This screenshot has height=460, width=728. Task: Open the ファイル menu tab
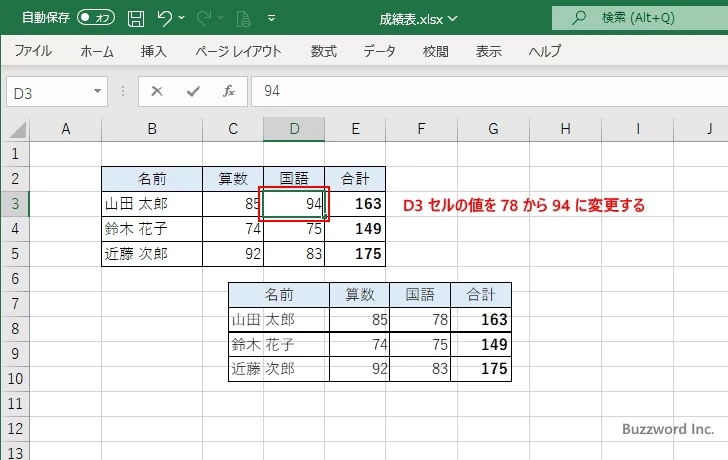(33, 52)
